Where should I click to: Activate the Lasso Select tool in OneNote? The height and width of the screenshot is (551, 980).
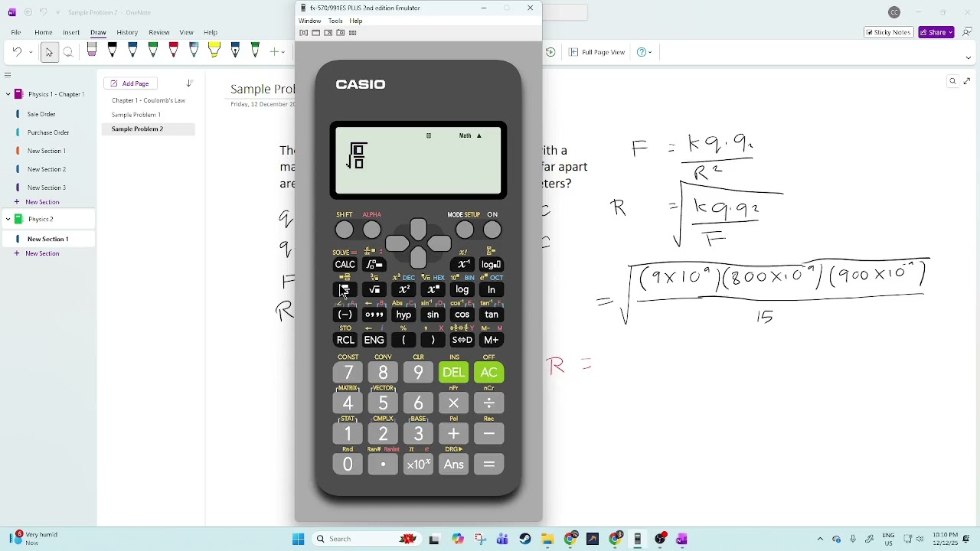68,52
